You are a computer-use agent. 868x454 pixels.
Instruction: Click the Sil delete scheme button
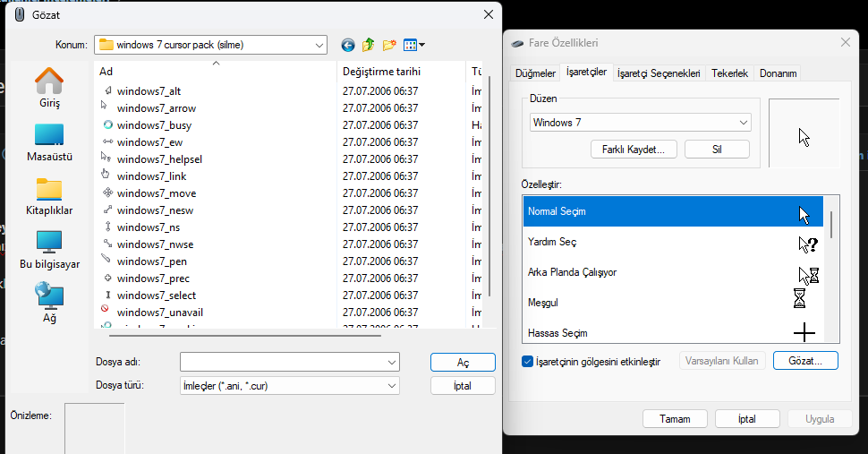(717, 150)
